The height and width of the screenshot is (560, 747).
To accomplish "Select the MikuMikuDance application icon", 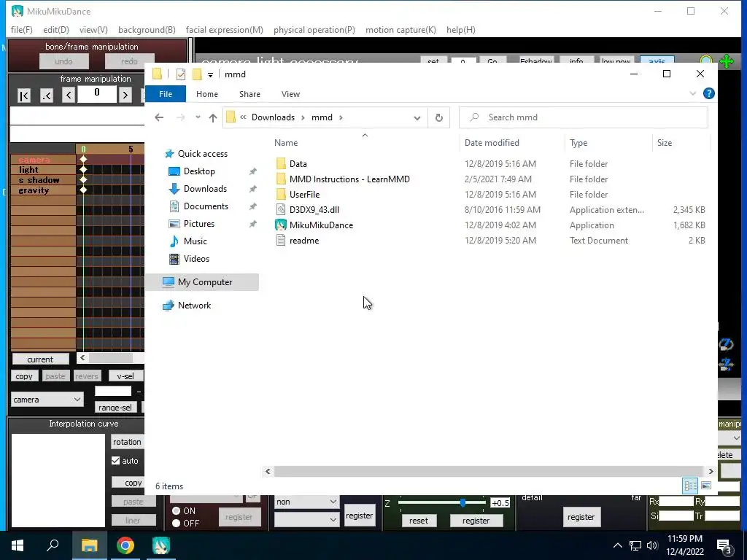I will (281, 225).
